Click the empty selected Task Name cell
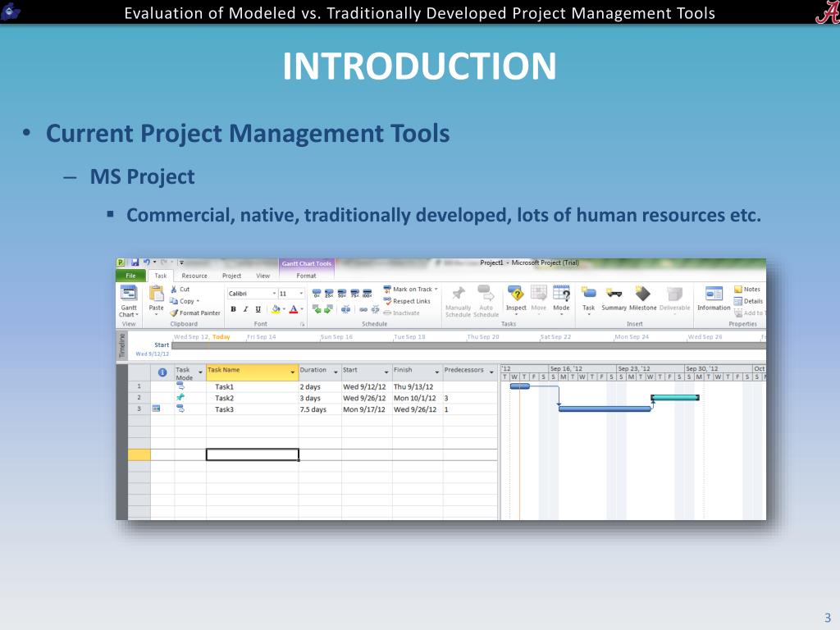Image resolution: width=840 pixels, height=630 pixels. coord(253,454)
